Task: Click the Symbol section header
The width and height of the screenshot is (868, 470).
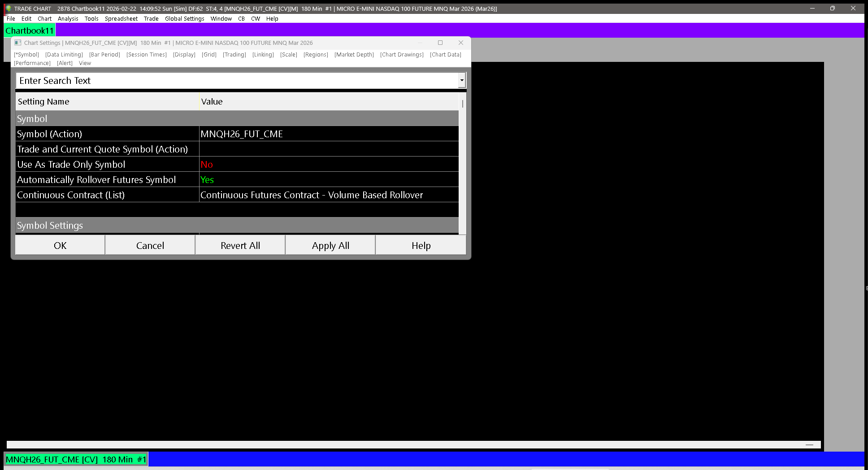Action: click(x=237, y=118)
